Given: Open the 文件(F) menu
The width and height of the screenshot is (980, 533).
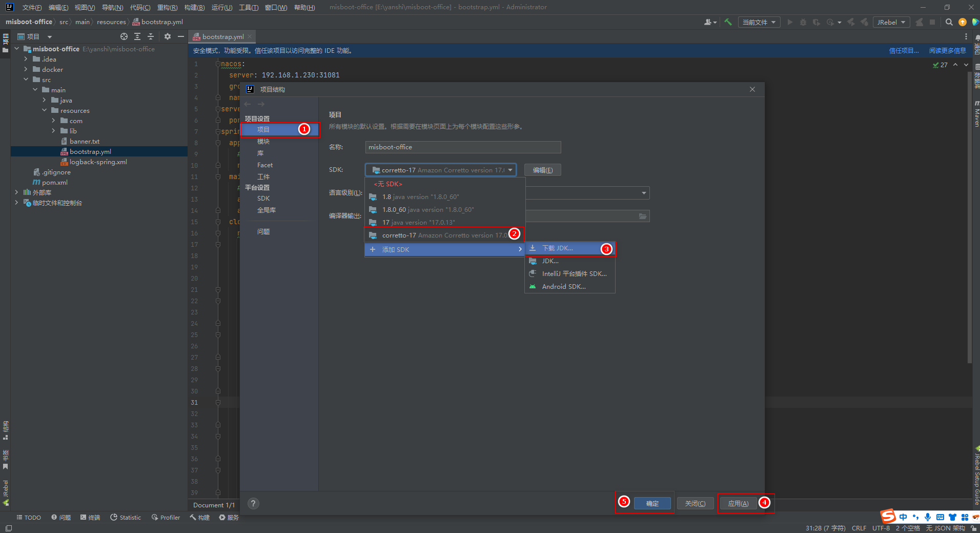Looking at the screenshot, I should (x=32, y=7).
